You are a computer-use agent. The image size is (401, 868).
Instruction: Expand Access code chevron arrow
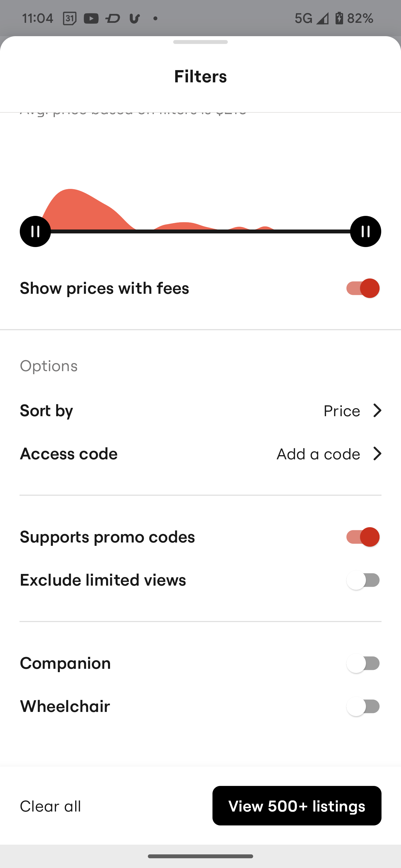coord(377,453)
